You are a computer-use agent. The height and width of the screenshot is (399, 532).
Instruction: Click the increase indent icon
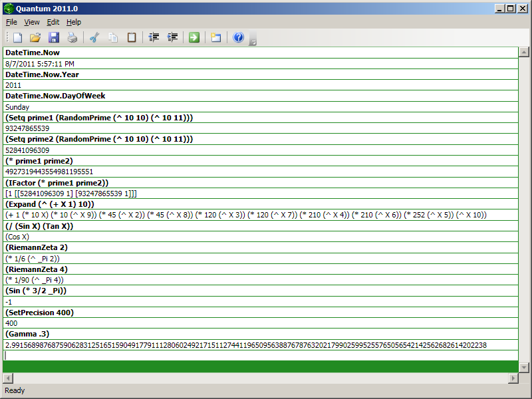click(x=173, y=37)
